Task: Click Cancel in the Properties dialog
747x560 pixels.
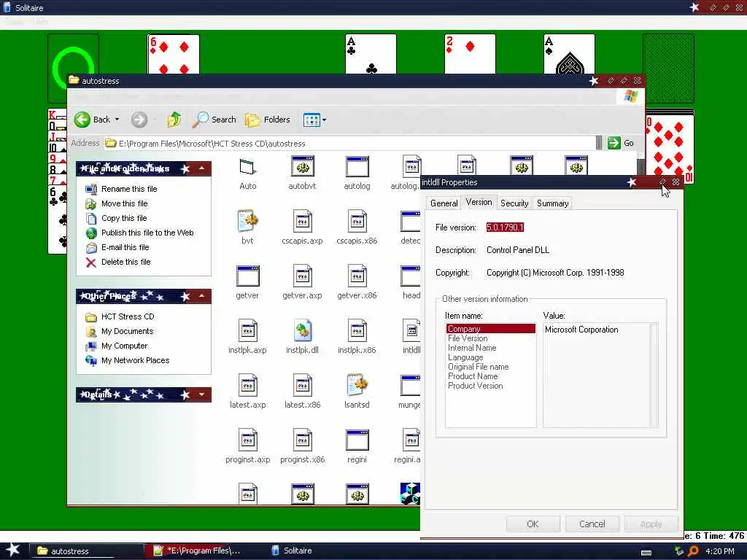Action: coord(592,524)
